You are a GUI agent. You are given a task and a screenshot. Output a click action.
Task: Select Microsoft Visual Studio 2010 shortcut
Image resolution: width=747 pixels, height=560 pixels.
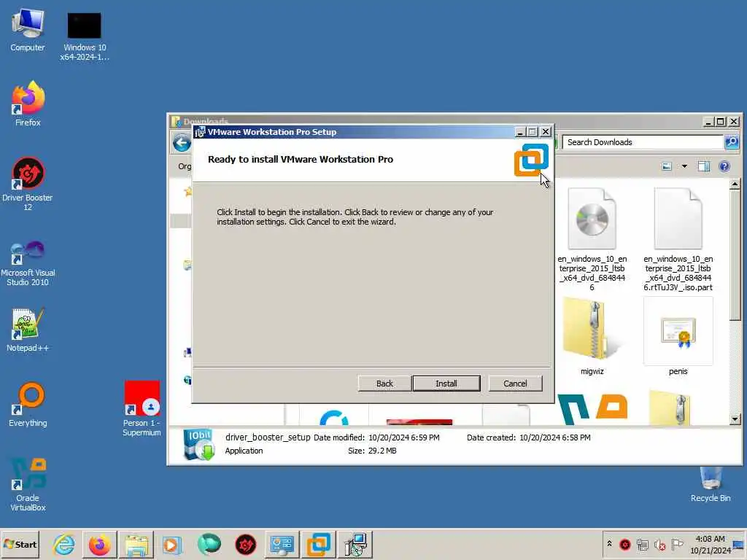click(28, 263)
